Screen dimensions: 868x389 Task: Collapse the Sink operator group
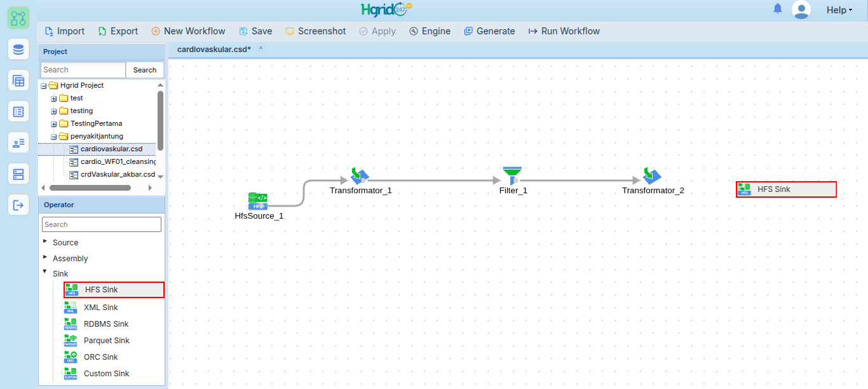45,272
